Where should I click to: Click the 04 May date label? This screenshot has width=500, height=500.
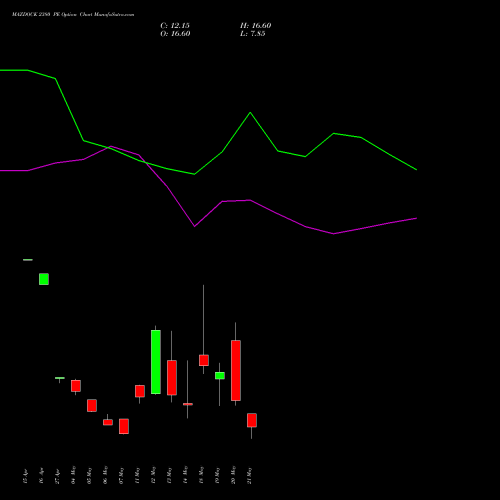click(x=73, y=475)
